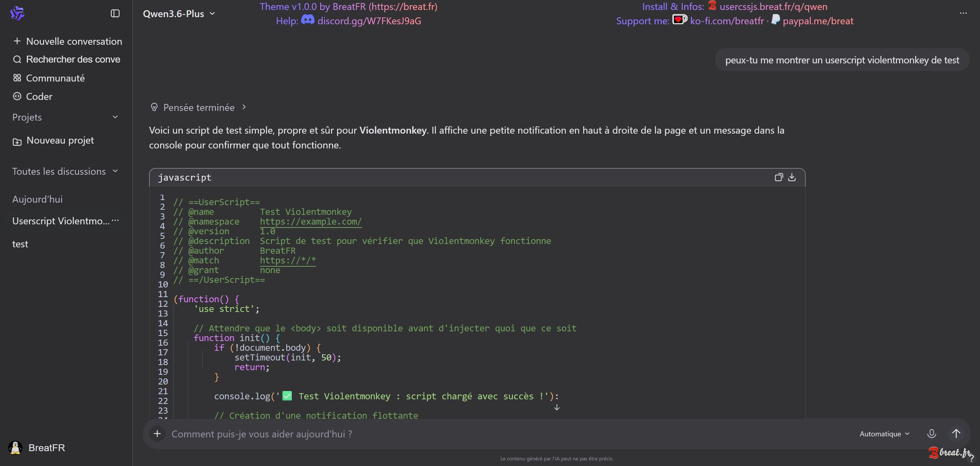The height and width of the screenshot is (466, 980).
Task: Click the Qwen logo icon
Action: tap(17, 13)
